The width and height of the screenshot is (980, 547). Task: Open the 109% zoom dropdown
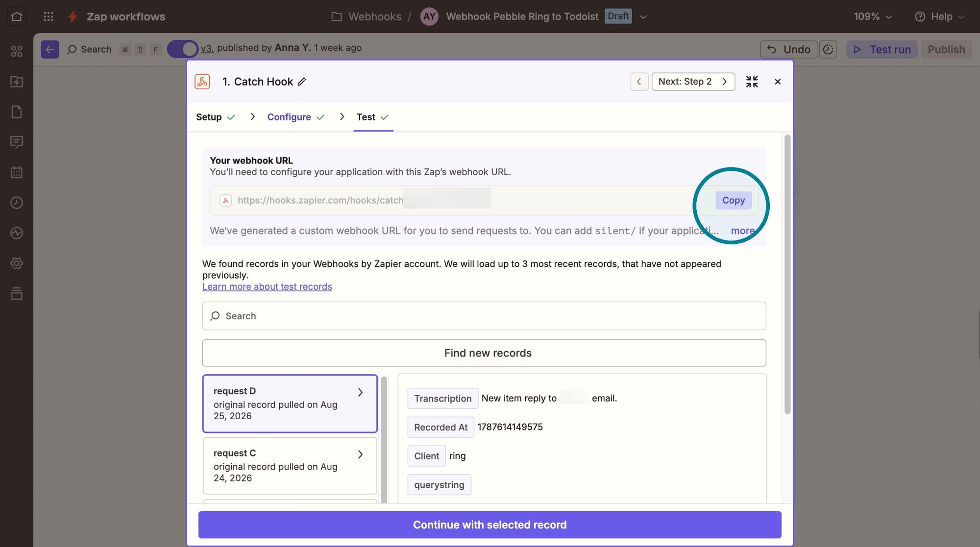(873, 17)
